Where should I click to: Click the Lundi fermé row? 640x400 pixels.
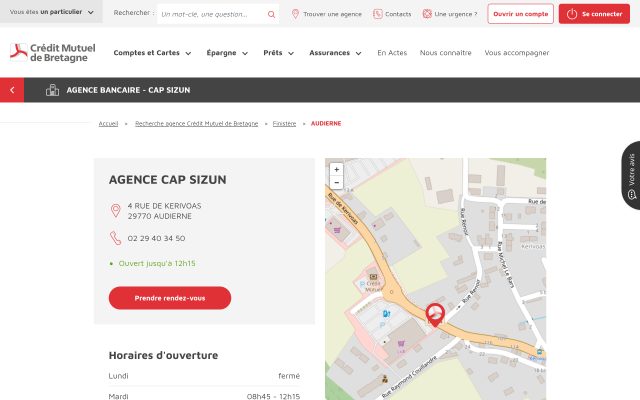204,376
